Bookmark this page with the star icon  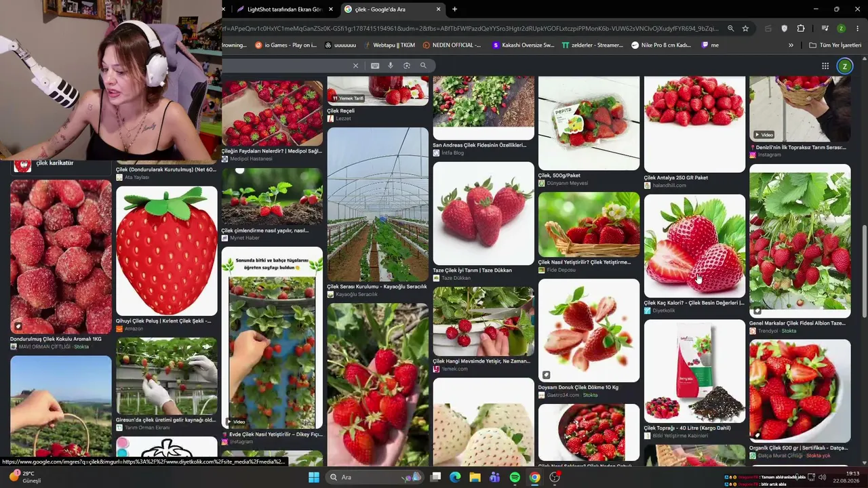(745, 28)
